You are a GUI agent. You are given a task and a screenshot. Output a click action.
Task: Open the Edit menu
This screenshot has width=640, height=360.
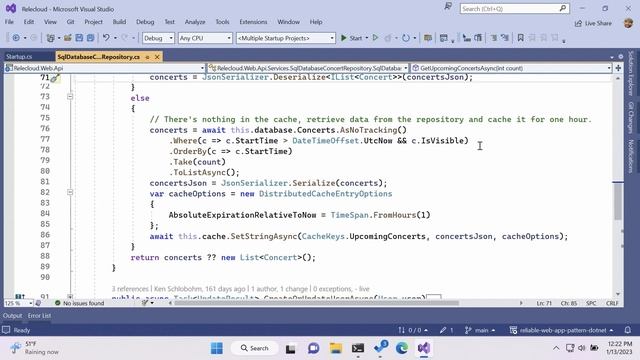tap(29, 22)
